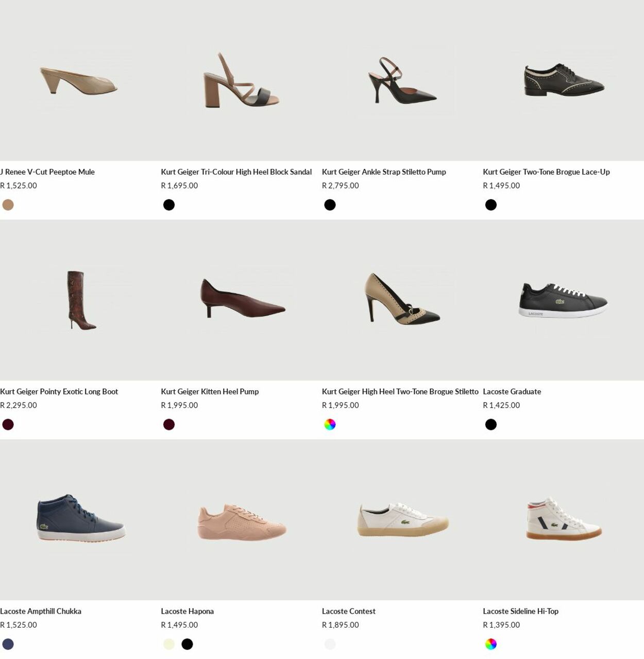644x659 pixels.
Task: Select burgundy swatch under Pointy Exotic Long Boot
Action: (8, 425)
